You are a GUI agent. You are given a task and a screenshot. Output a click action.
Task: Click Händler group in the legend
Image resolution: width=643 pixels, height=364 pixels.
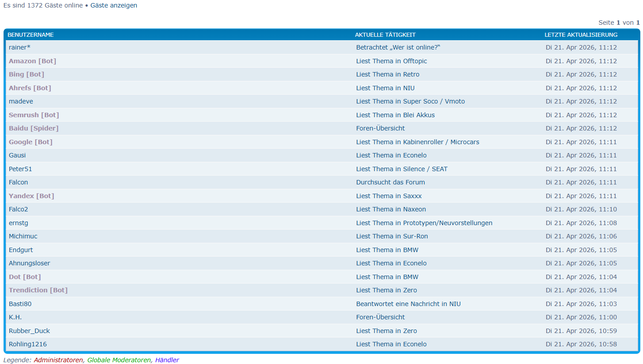point(167,360)
